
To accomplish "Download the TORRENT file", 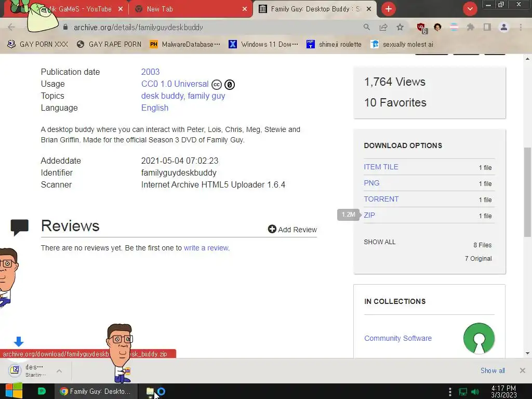I will [x=381, y=199].
